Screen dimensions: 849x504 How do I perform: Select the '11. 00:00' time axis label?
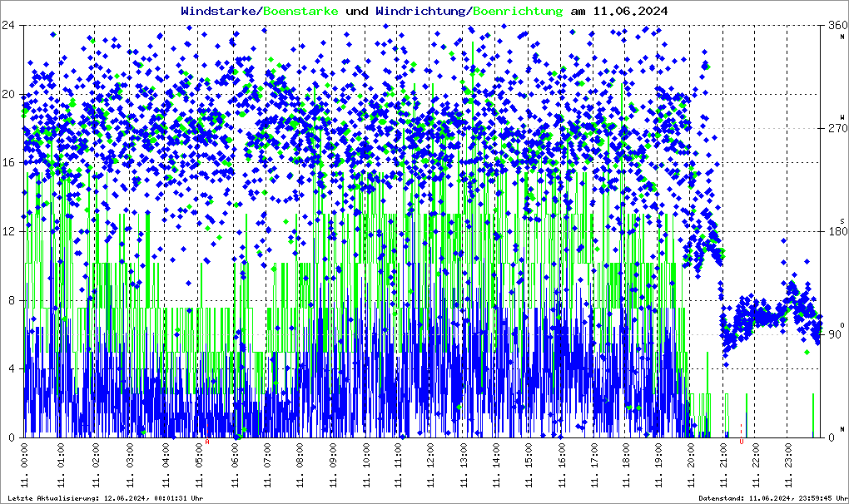[x=25, y=466]
